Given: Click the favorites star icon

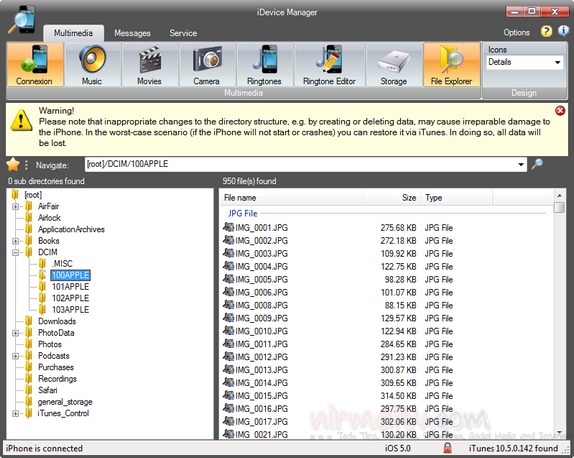Looking at the screenshot, I should (13, 165).
